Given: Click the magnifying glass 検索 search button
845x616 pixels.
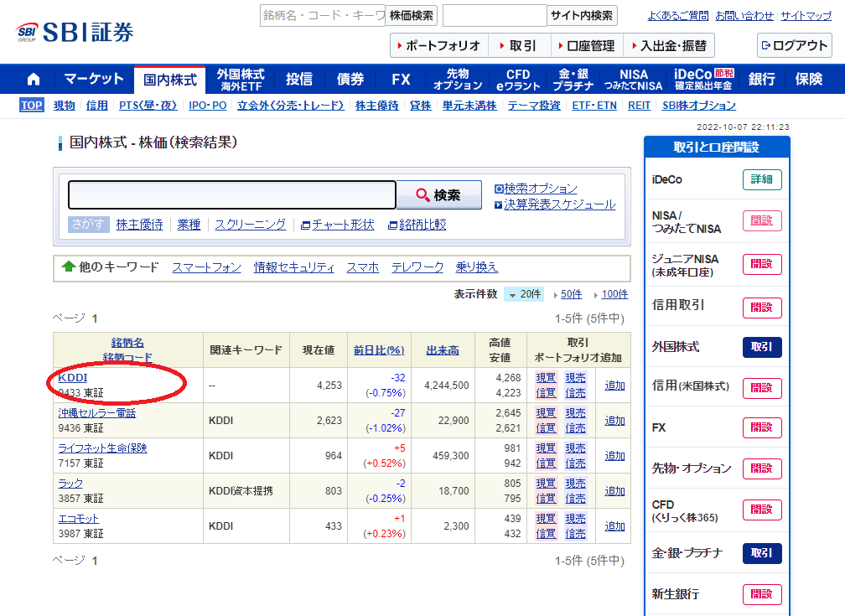Looking at the screenshot, I should pos(438,195).
